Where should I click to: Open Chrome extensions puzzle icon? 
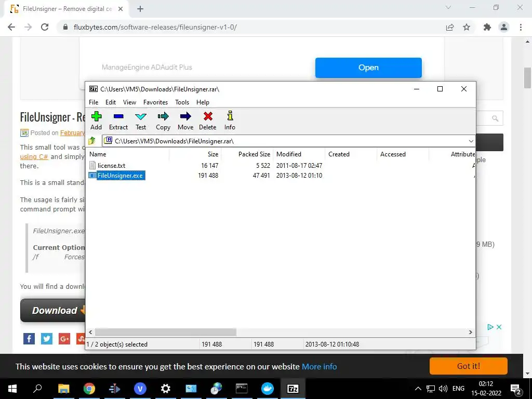487,27
